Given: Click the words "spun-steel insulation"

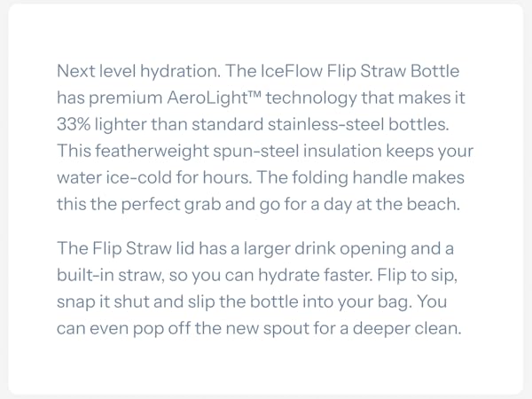Looking at the screenshot, I should (297, 151).
